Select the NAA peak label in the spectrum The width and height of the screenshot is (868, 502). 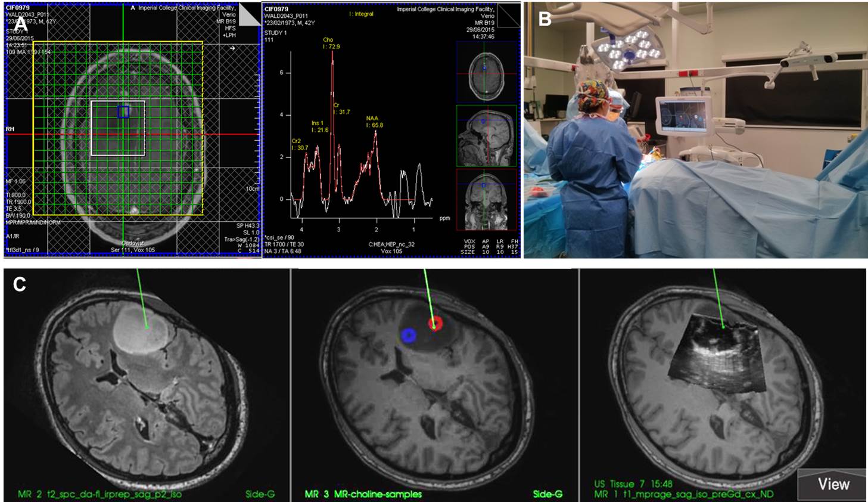pyautogui.click(x=375, y=122)
